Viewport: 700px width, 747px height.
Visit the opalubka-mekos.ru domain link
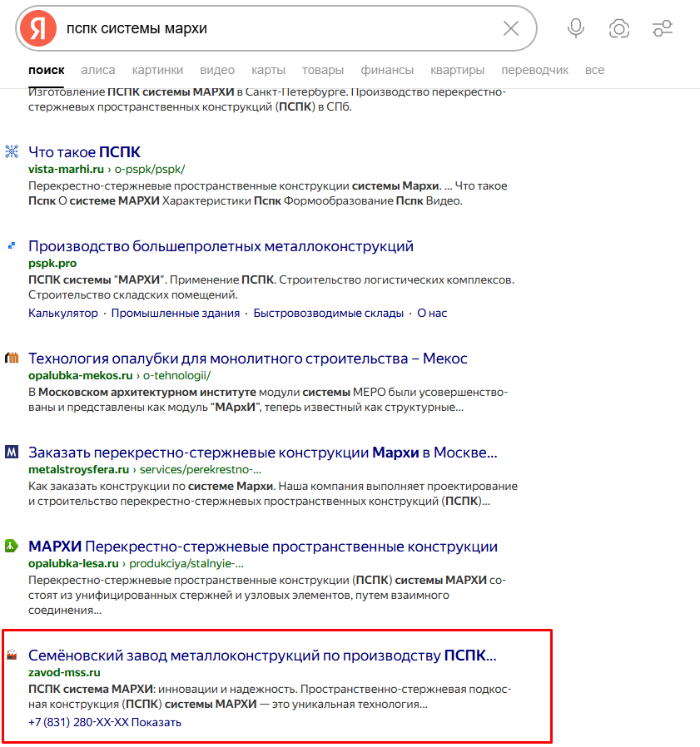[x=80, y=375]
